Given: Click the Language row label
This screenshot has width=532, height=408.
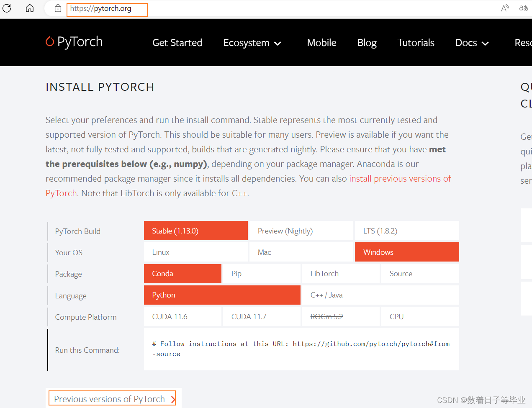Looking at the screenshot, I should tap(71, 296).
